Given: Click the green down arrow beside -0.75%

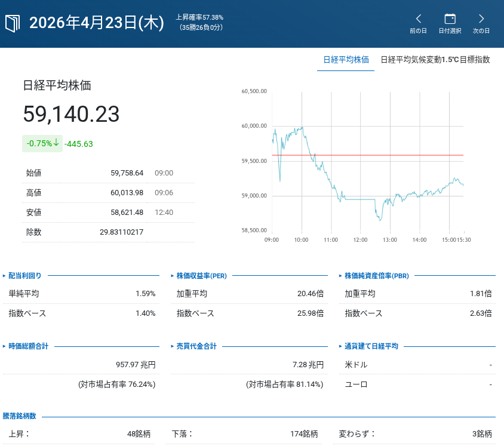Looking at the screenshot, I should tap(56, 143).
